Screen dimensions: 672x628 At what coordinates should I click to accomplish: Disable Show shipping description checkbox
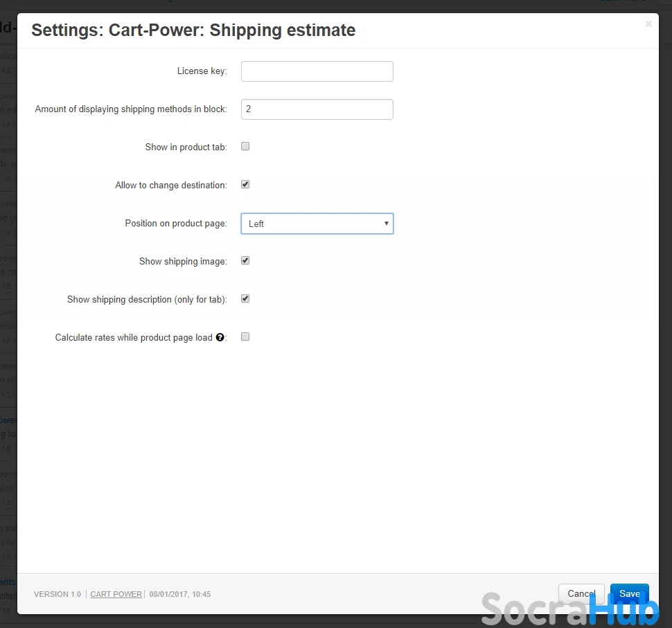pyautogui.click(x=245, y=299)
